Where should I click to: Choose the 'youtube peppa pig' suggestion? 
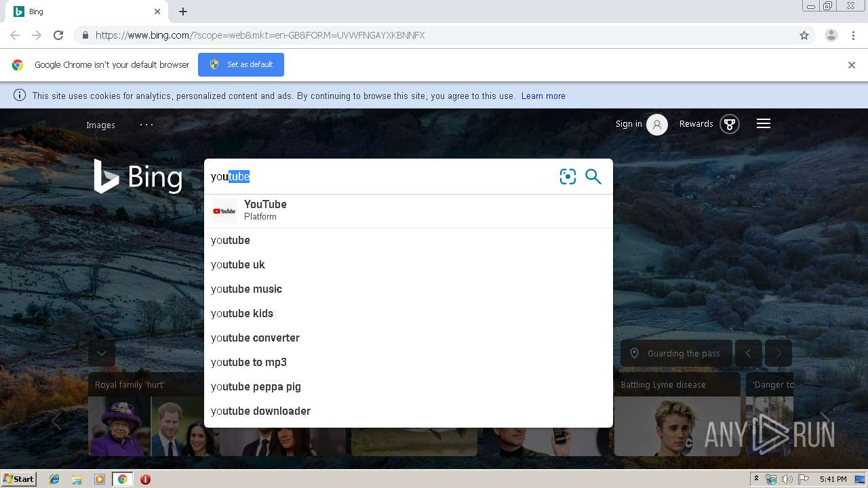[408, 387]
